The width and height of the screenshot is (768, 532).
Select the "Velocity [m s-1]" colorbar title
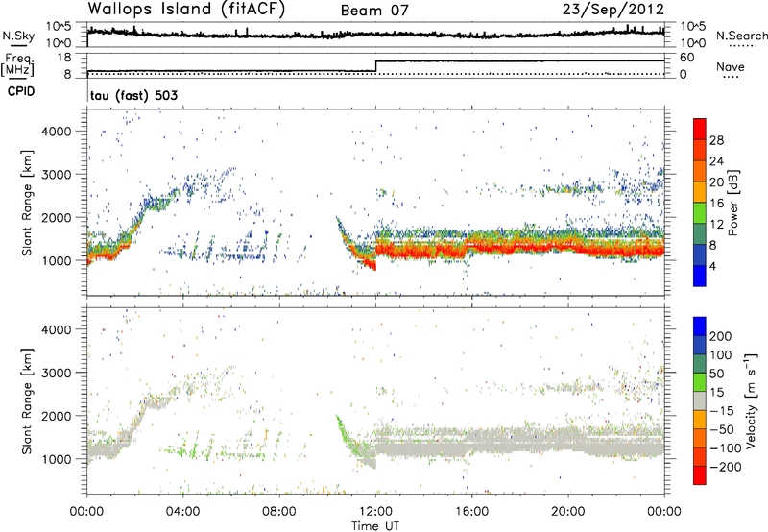click(751, 400)
